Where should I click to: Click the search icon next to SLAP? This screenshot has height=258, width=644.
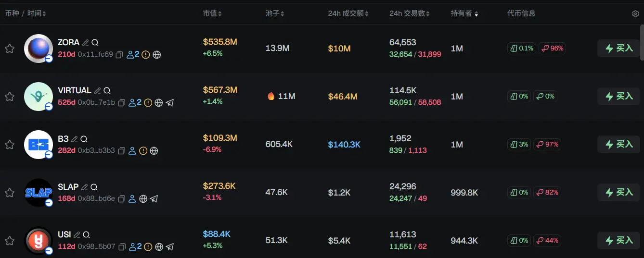coord(94,187)
